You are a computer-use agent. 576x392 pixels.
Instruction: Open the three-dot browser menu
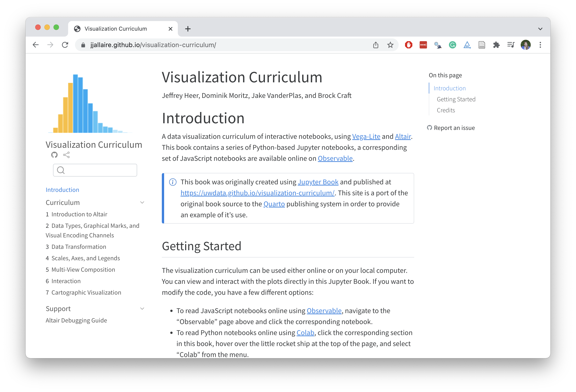click(540, 45)
